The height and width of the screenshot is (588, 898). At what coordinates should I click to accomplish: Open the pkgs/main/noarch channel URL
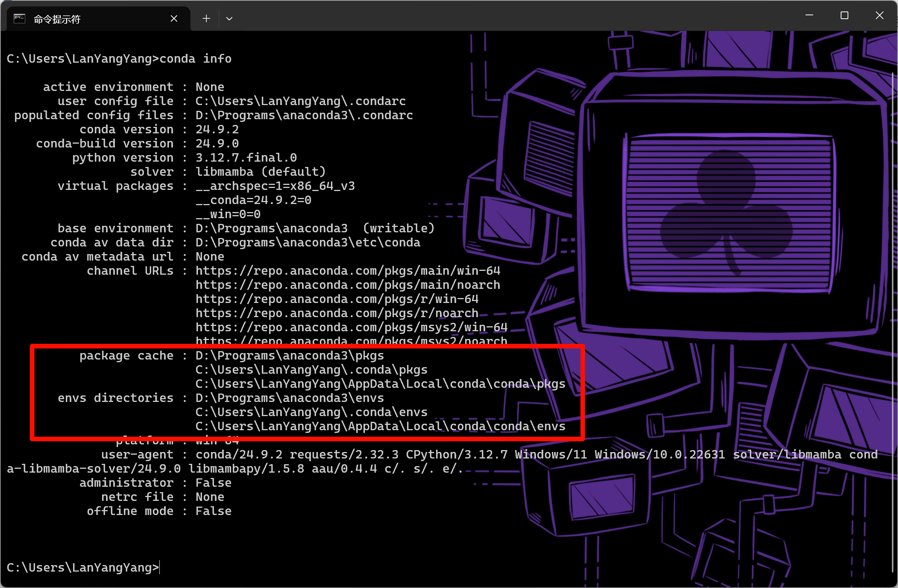(x=348, y=285)
